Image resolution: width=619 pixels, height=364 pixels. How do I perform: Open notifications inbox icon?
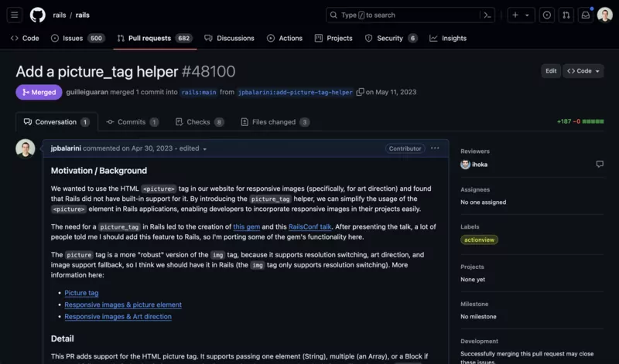coord(586,15)
